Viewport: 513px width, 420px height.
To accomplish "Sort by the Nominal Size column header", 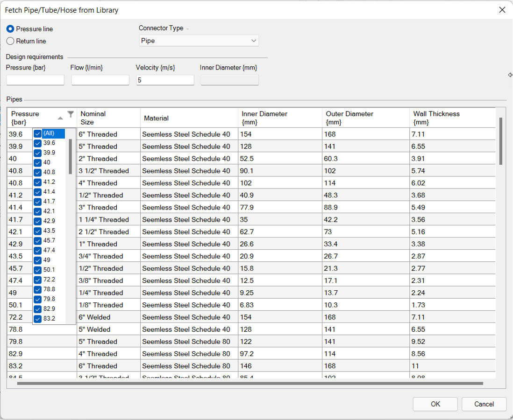I will coord(108,118).
